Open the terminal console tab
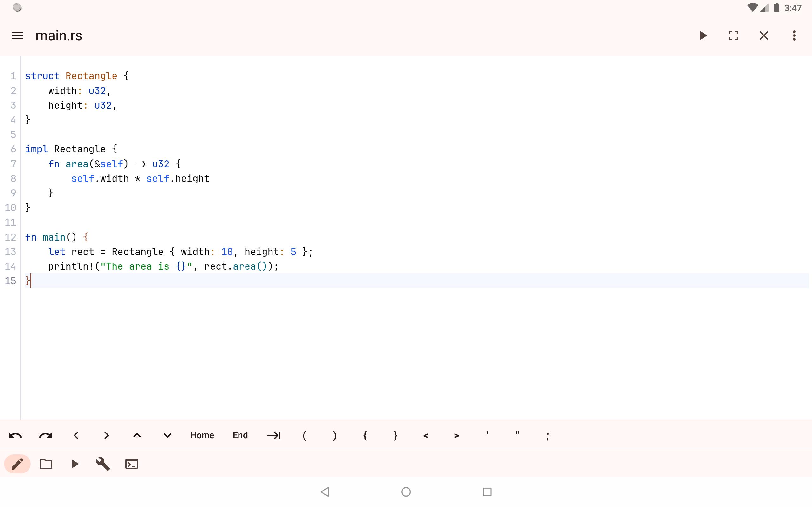This screenshot has width=812, height=507. (x=132, y=464)
